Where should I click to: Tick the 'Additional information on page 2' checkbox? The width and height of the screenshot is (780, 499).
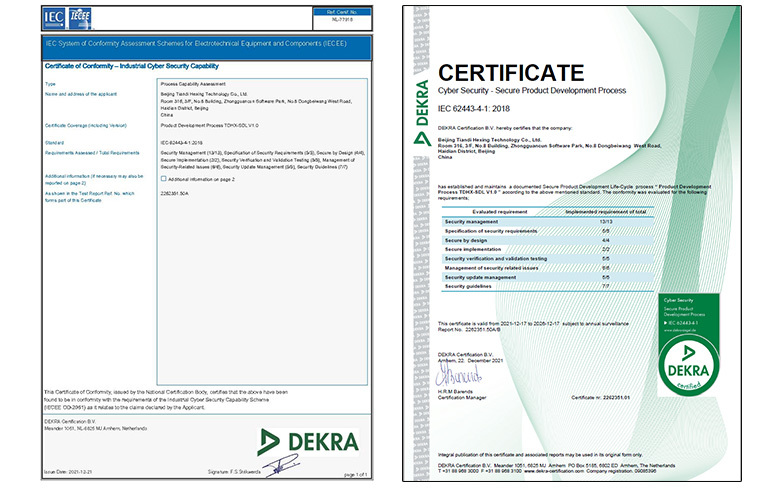pyautogui.click(x=164, y=179)
